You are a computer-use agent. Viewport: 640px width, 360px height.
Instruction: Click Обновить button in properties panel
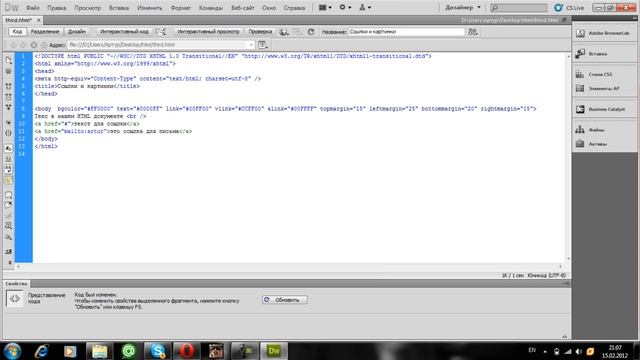[x=284, y=300]
